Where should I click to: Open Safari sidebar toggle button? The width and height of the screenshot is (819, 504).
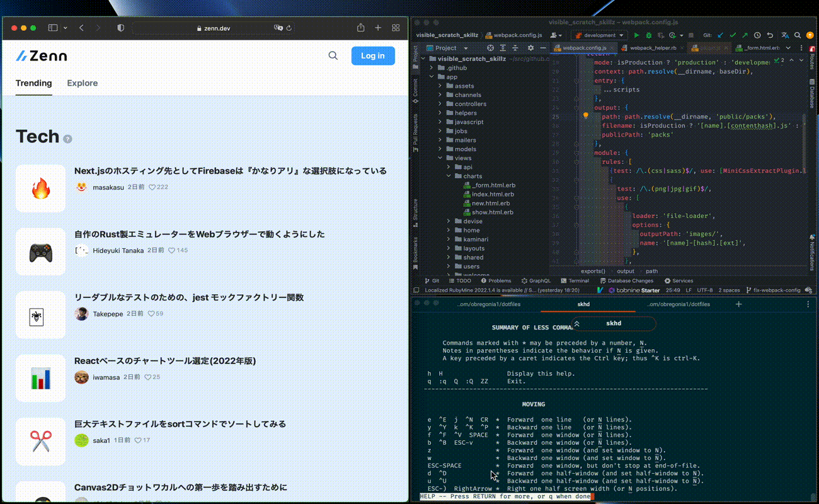52,28
